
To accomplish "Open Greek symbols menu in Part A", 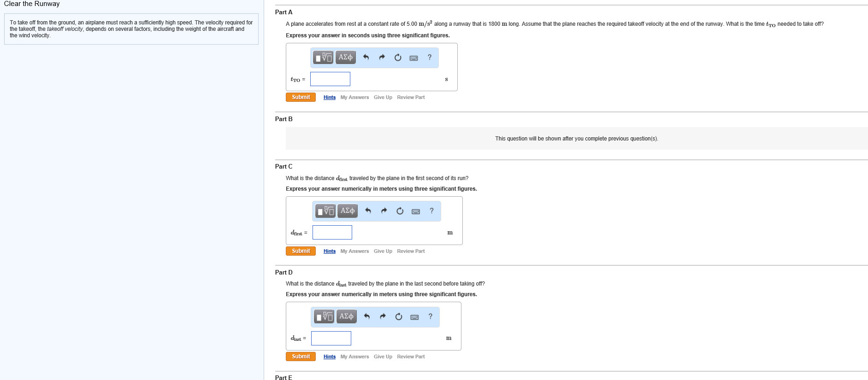I will pos(345,58).
